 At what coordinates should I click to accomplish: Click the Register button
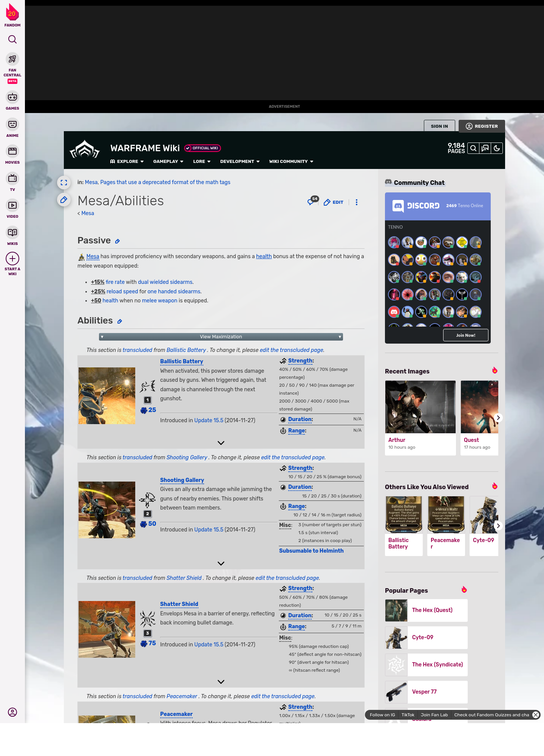coord(482,126)
